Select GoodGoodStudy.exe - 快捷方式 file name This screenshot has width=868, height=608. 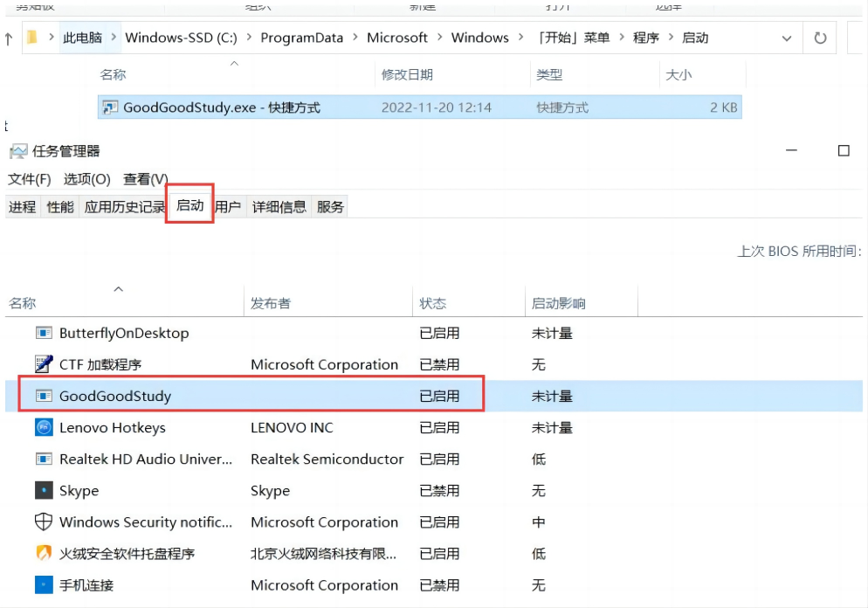[222, 107]
